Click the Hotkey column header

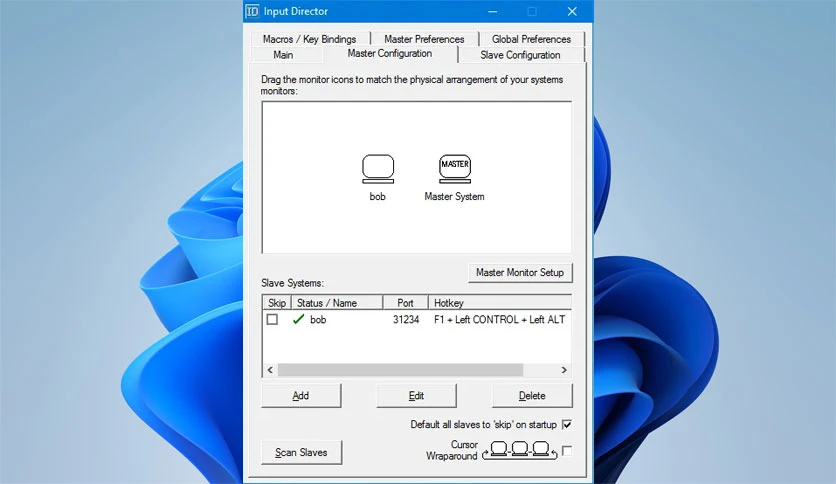[x=500, y=303]
